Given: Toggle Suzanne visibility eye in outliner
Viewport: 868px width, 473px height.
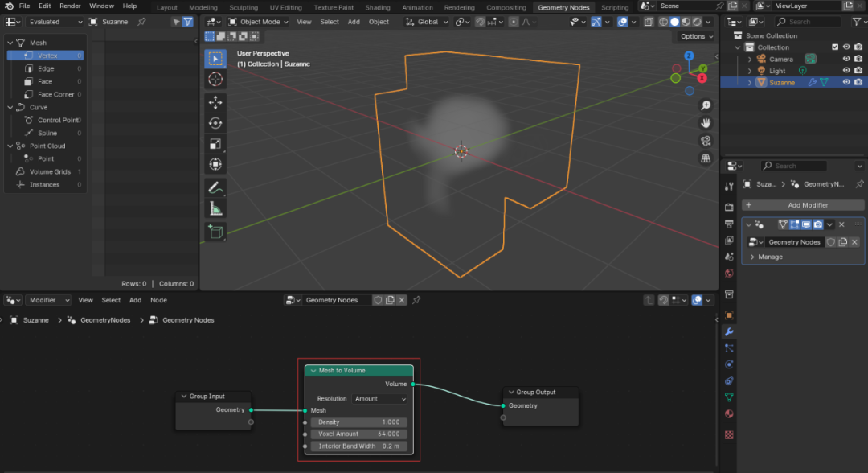Looking at the screenshot, I should (846, 82).
